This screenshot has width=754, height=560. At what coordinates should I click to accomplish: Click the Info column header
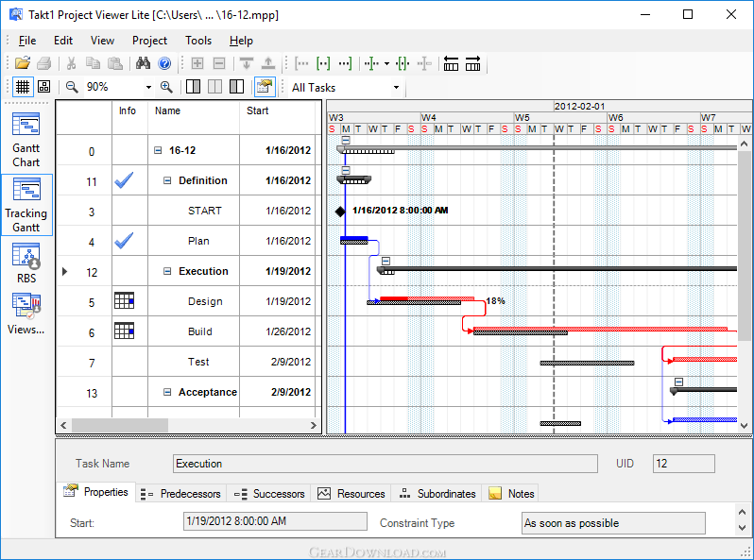click(129, 117)
